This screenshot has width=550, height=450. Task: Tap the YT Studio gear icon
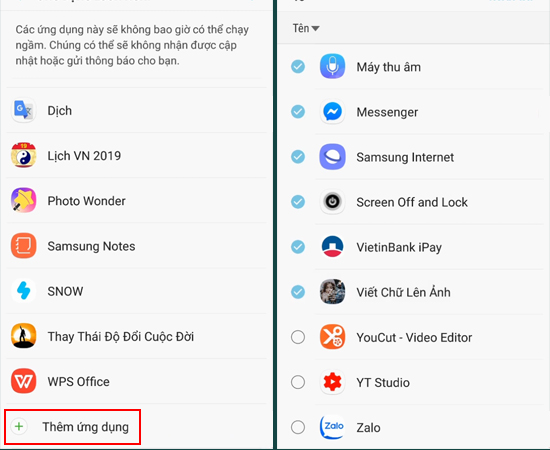coord(333,382)
